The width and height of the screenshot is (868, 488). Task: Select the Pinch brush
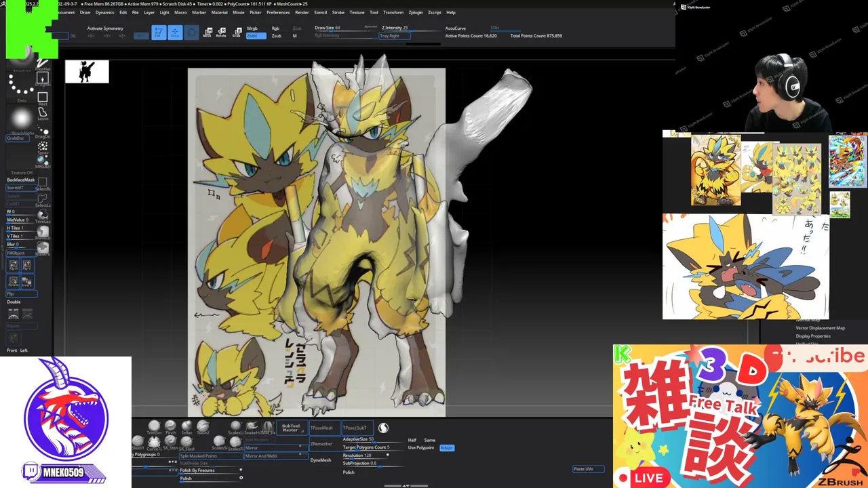pyautogui.click(x=170, y=427)
